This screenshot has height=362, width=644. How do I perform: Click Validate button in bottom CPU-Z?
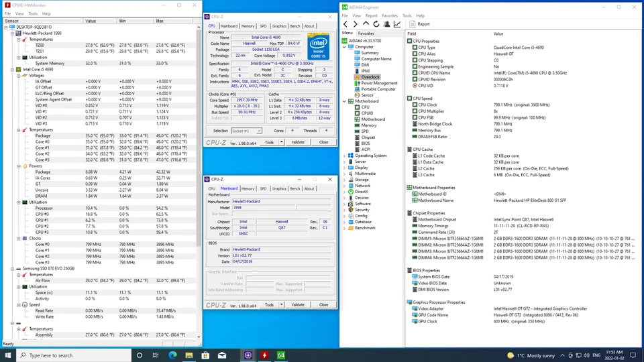pos(298,305)
